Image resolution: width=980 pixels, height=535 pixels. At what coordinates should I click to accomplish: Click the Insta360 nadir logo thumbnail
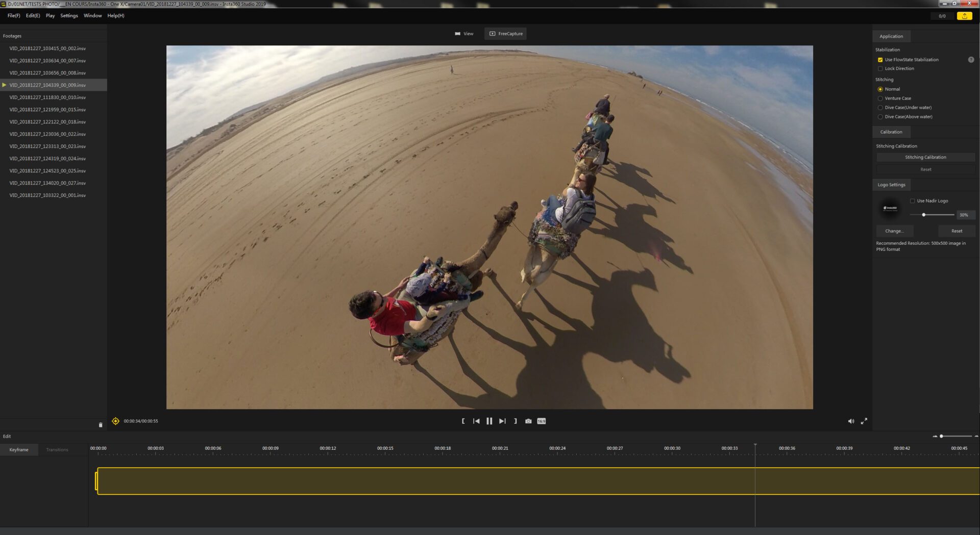[x=890, y=208]
